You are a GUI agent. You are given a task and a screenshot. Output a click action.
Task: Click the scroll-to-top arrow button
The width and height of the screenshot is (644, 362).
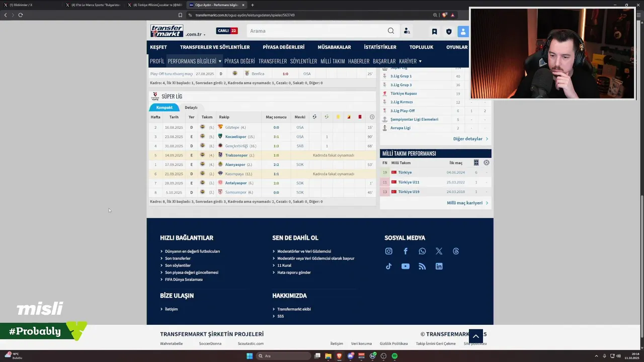475,336
